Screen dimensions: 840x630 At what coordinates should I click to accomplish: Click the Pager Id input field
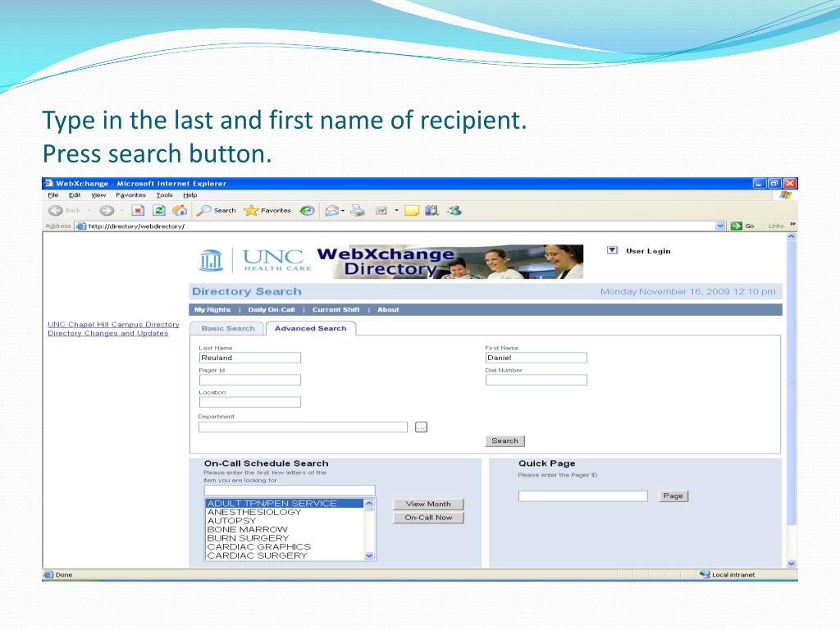click(249, 380)
